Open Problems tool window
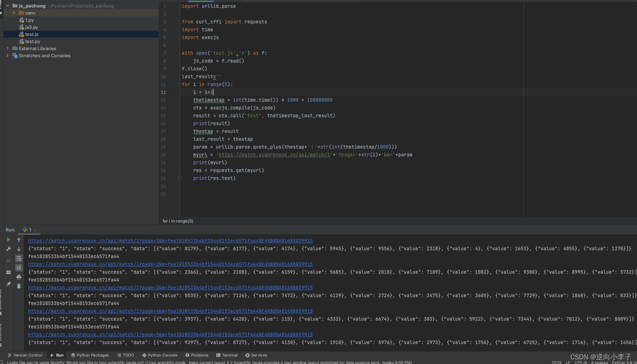637x364 pixels. click(x=197, y=355)
